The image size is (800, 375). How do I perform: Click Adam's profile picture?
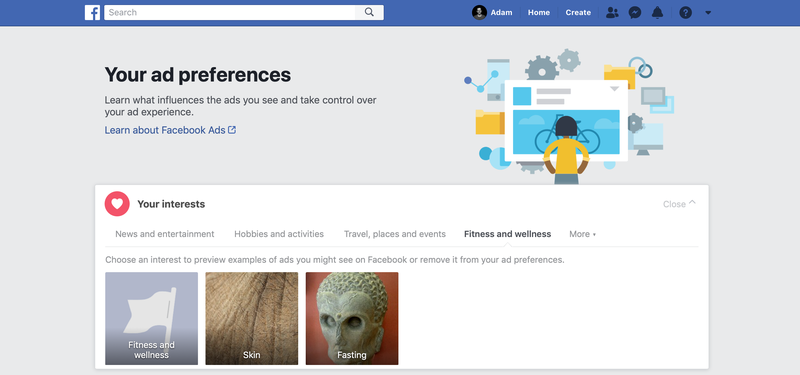coord(479,13)
